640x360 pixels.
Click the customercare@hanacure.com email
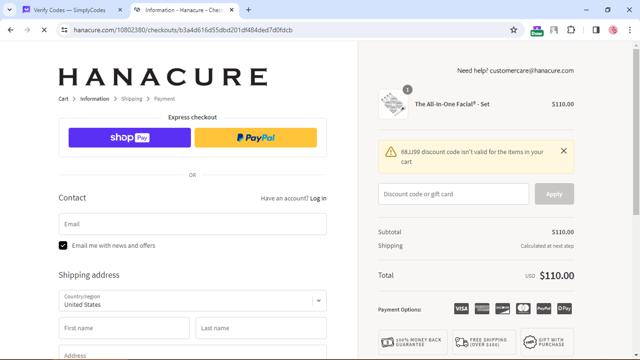pyautogui.click(x=531, y=71)
